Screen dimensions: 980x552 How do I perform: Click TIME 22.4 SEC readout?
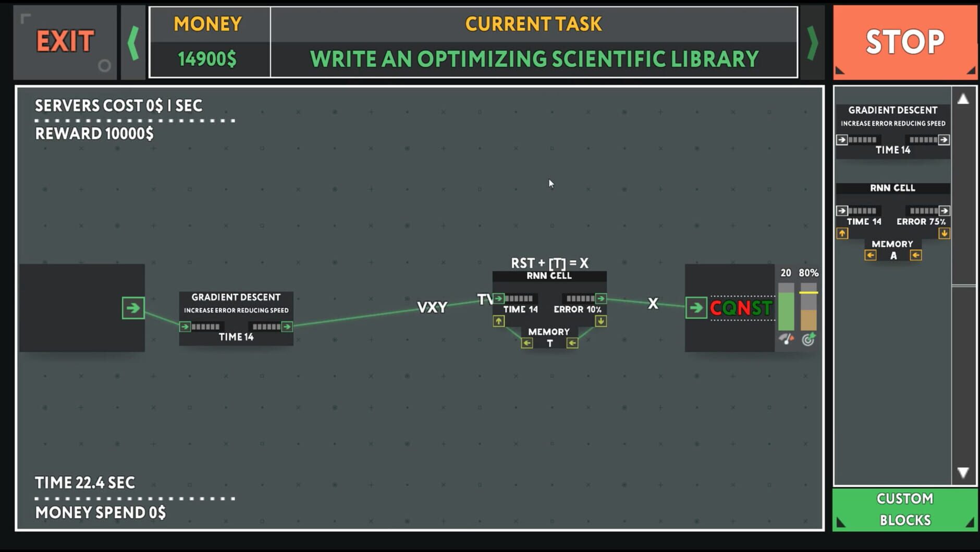(x=85, y=483)
